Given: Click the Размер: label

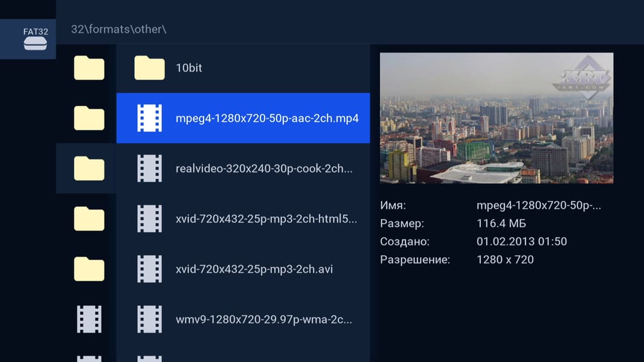Looking at the screenshot, I should (x=402, y=223).
